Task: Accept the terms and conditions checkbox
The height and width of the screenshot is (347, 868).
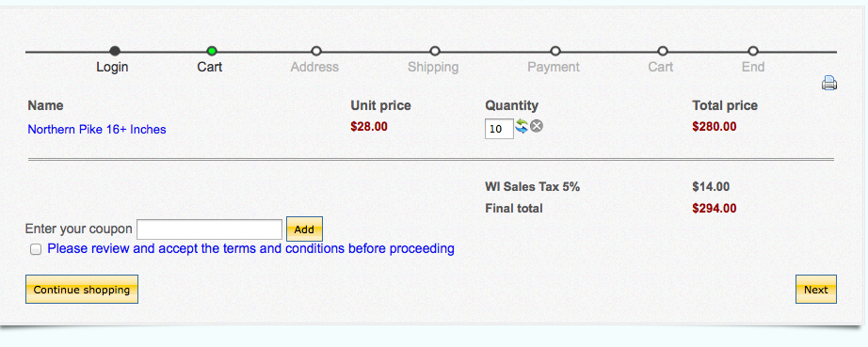Action: 36,249
